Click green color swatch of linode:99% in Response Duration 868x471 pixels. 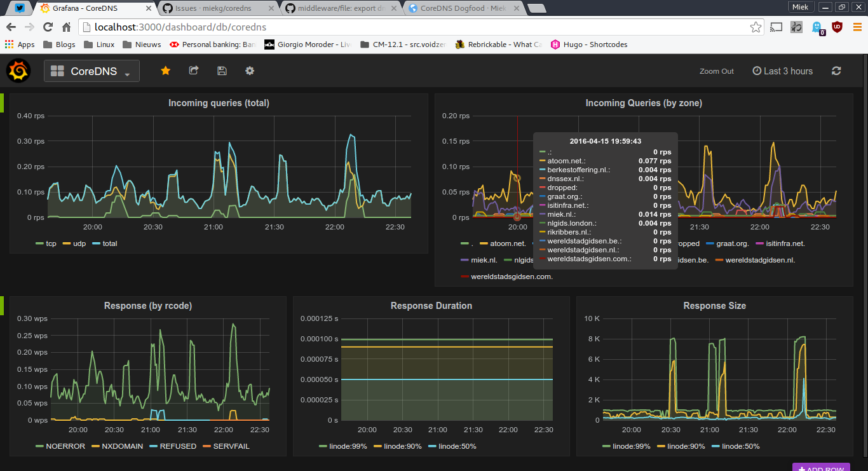click(x=323, y=446)
